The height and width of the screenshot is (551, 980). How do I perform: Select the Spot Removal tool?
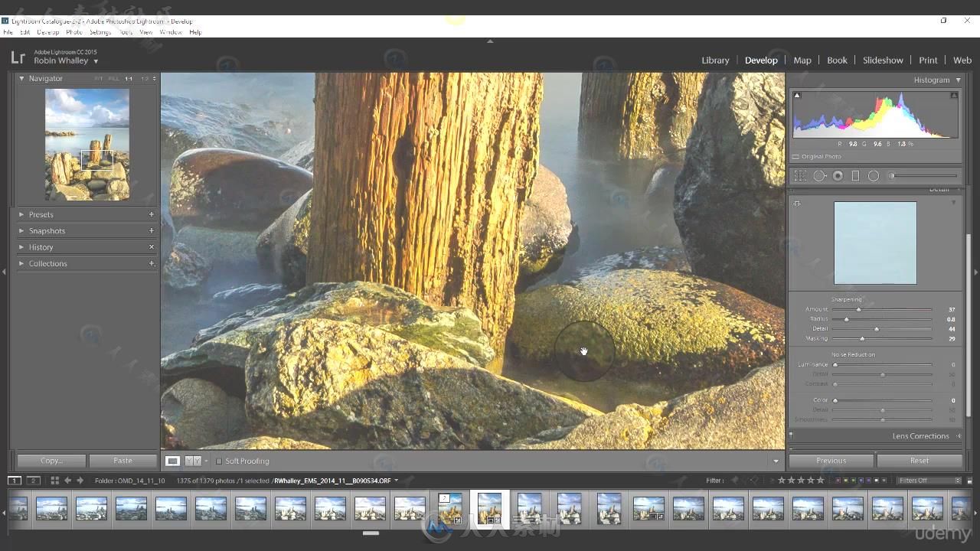pos(819,176)
